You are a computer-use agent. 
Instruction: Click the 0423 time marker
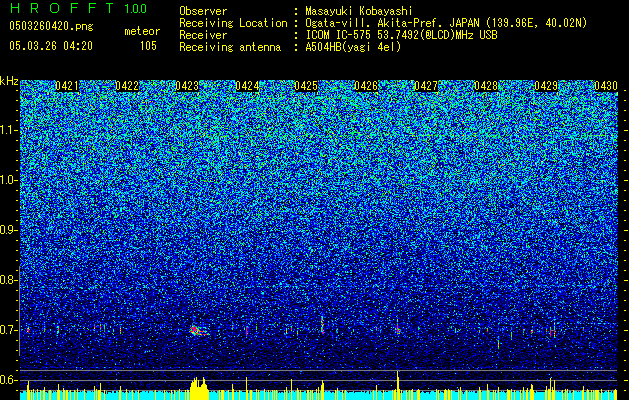[x=187, y=86]
